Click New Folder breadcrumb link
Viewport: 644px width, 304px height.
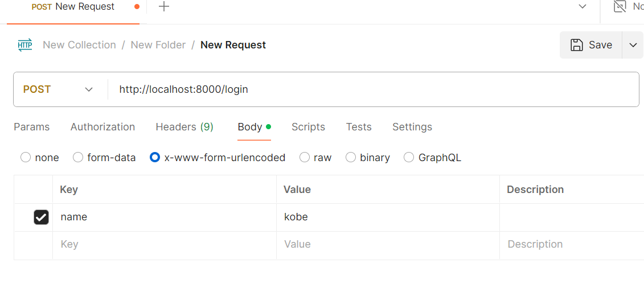point(158,45)
